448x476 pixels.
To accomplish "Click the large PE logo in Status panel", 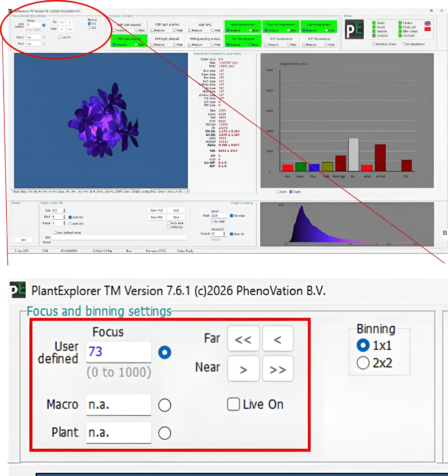I will [354, 29].
